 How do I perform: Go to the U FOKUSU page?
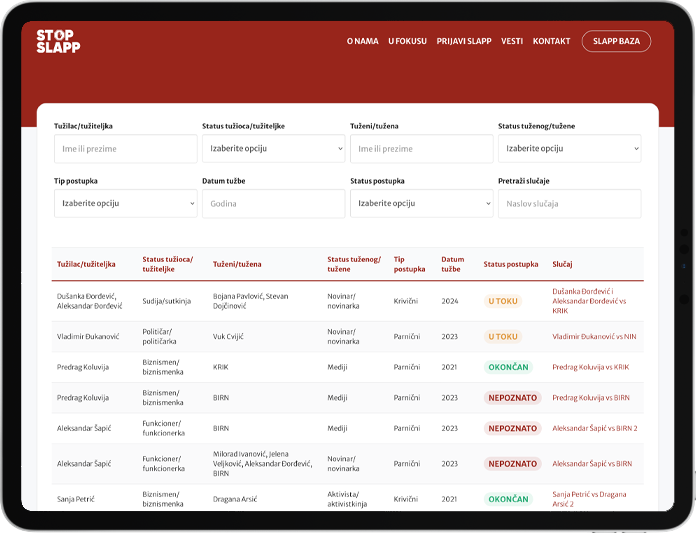407,41
